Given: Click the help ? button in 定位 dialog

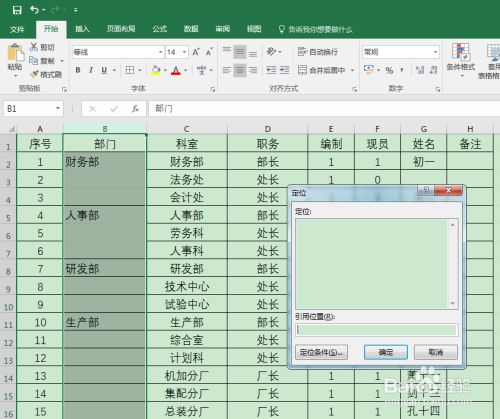Looking at the screenshot, I should coord(426,190).
